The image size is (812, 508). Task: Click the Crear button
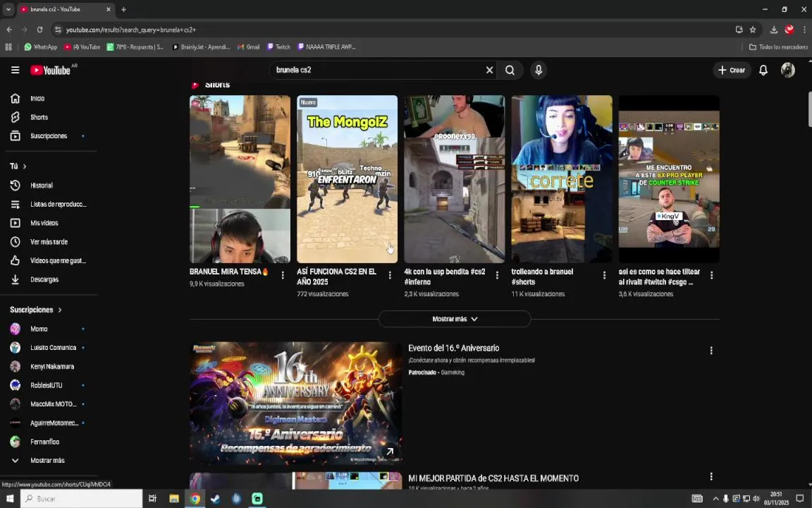[x=732, y=70]
